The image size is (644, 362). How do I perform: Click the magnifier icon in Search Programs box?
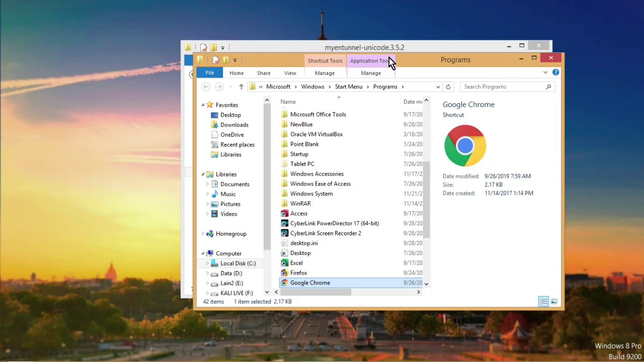(548, 87)
